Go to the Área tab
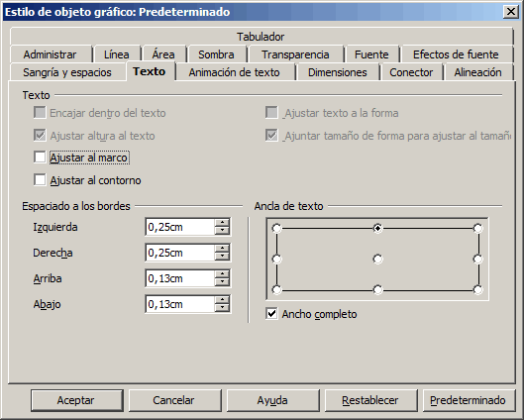 coord(163,54)
